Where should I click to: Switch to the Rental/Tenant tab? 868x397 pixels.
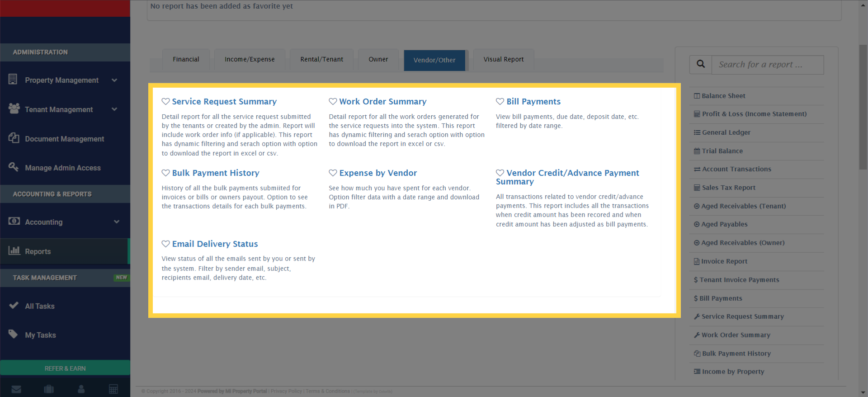321,60
